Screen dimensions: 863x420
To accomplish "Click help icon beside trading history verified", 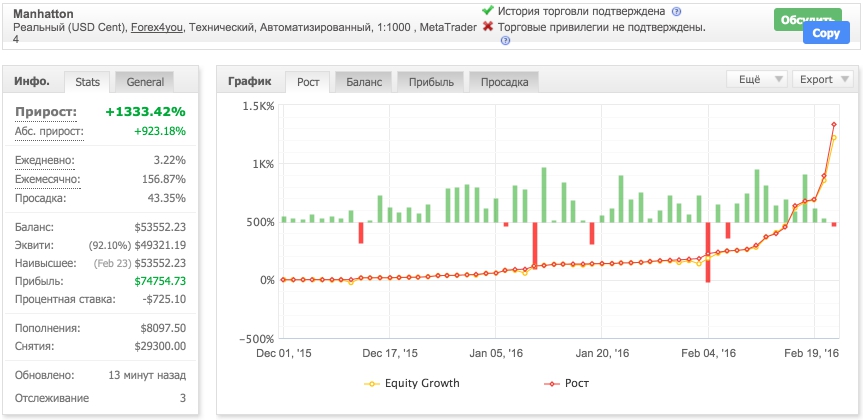I will (x=677, y=11).
